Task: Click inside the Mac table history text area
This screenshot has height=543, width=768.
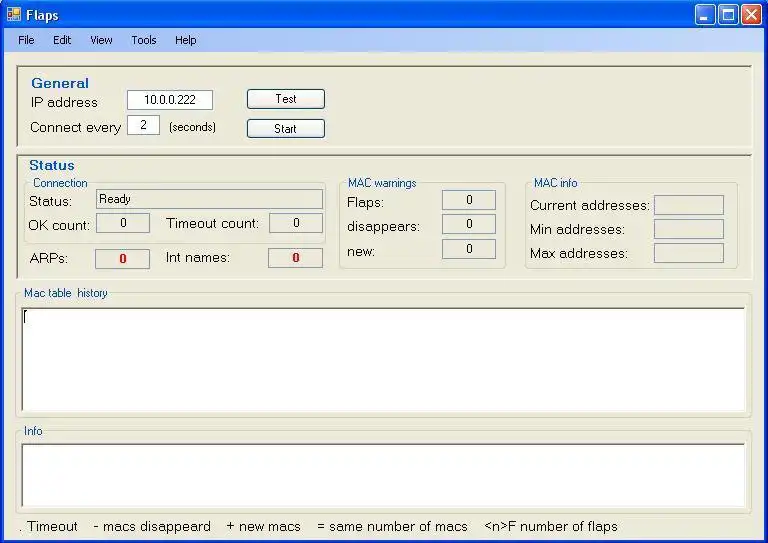Action: point(384,360)
